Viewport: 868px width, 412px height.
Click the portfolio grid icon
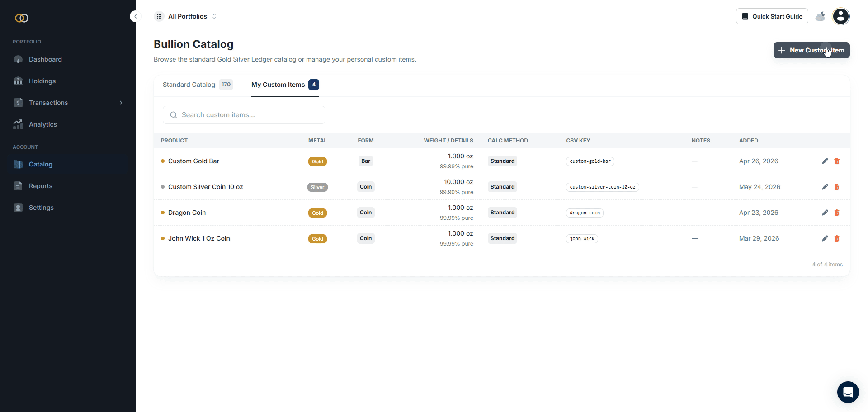159,16
